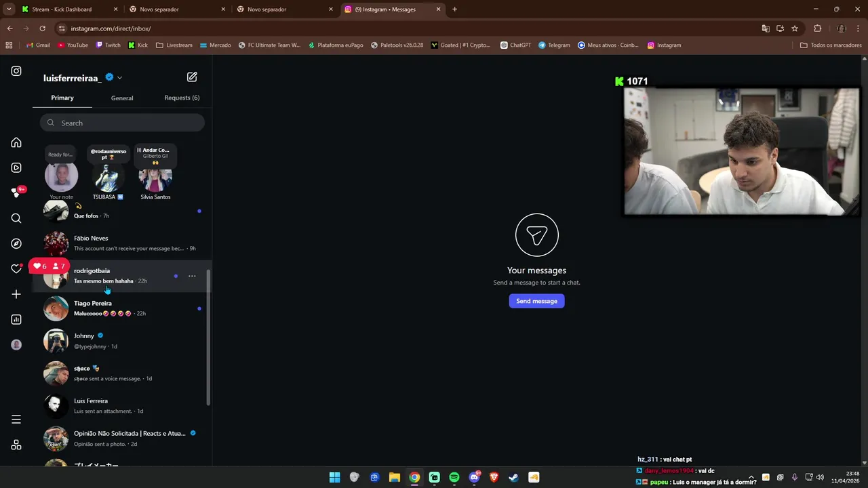Image resolution: width=868 pixels, height=488 pixels.
Task: Open Opinião Não Solicitada conversation
Action: point(122,439)
